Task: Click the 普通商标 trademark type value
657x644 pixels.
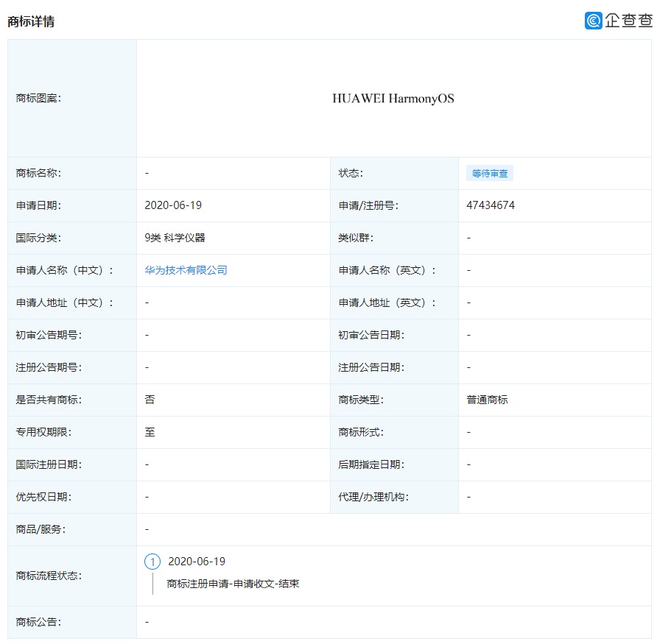Action: tap(487, 400)
